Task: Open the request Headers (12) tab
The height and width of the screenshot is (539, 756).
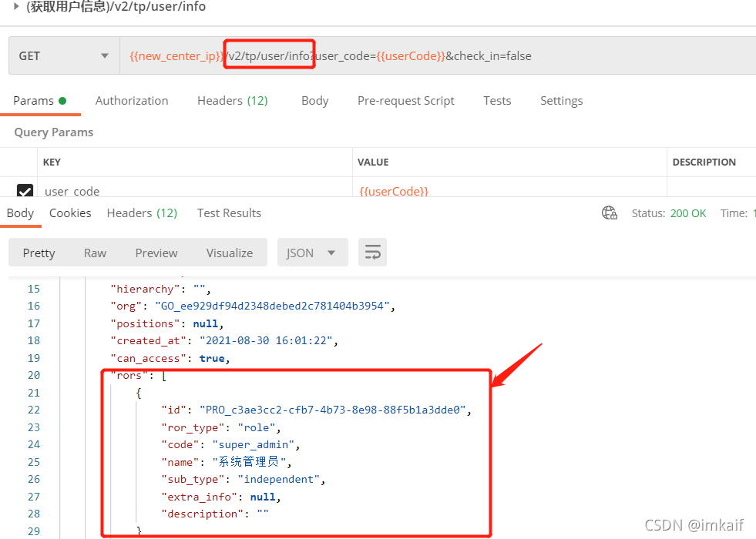Action: click(233, 101)
